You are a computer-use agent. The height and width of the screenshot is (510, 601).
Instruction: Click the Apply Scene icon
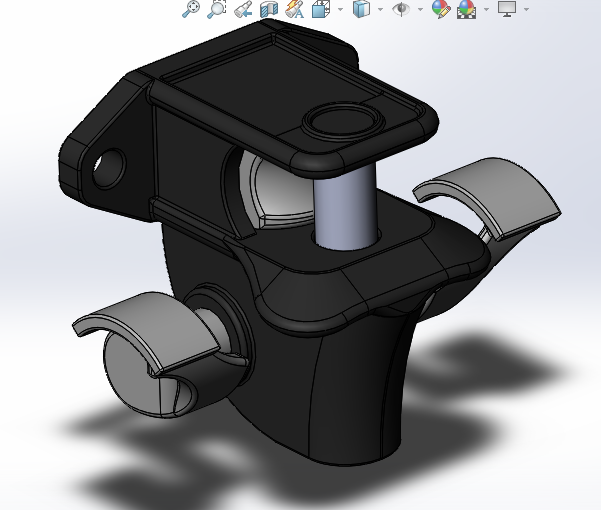[x=466, y=9]
